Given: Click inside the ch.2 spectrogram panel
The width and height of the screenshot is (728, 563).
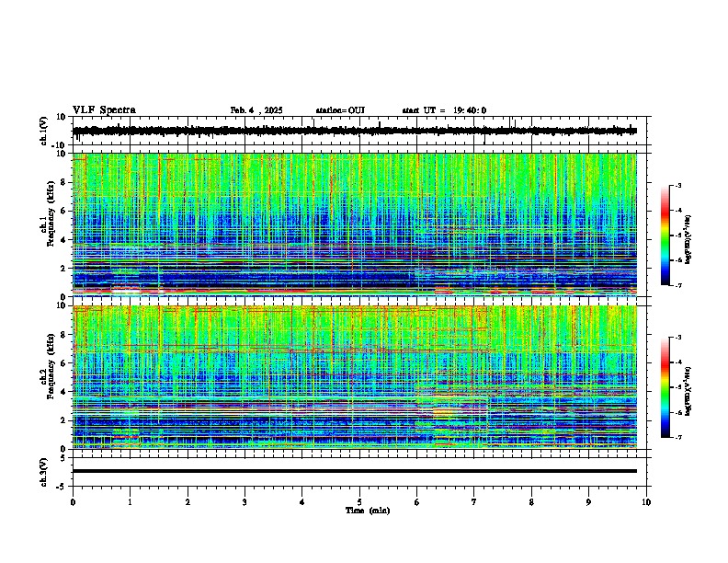Looking at the screenshot, I should [355, 377].
